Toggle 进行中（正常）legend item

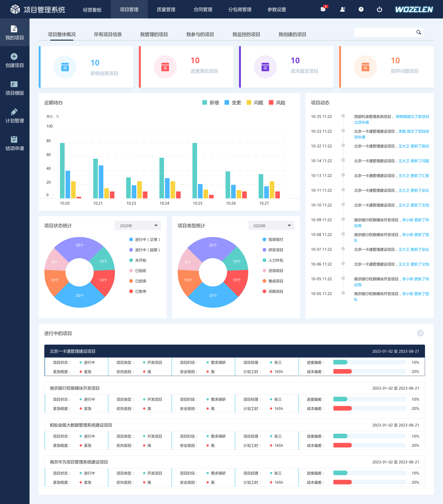pyautogui.click(x=145, y=239)
